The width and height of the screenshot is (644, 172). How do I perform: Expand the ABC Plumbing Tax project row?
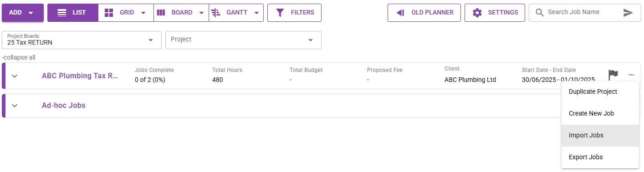click(x=15, y=76)
